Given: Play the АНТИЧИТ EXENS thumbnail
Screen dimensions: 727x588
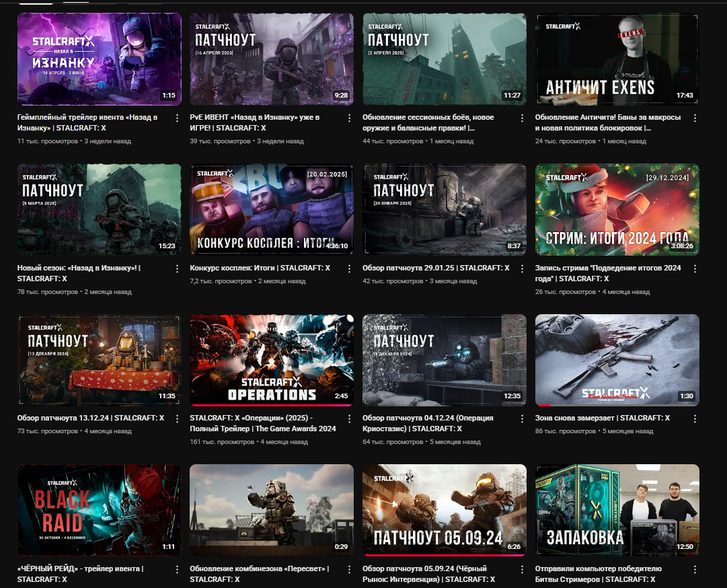Looking at the screenshot, I should [617, 59].
